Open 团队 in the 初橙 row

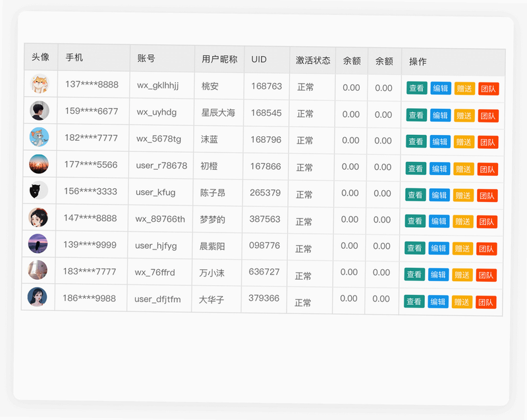(487, 169)
